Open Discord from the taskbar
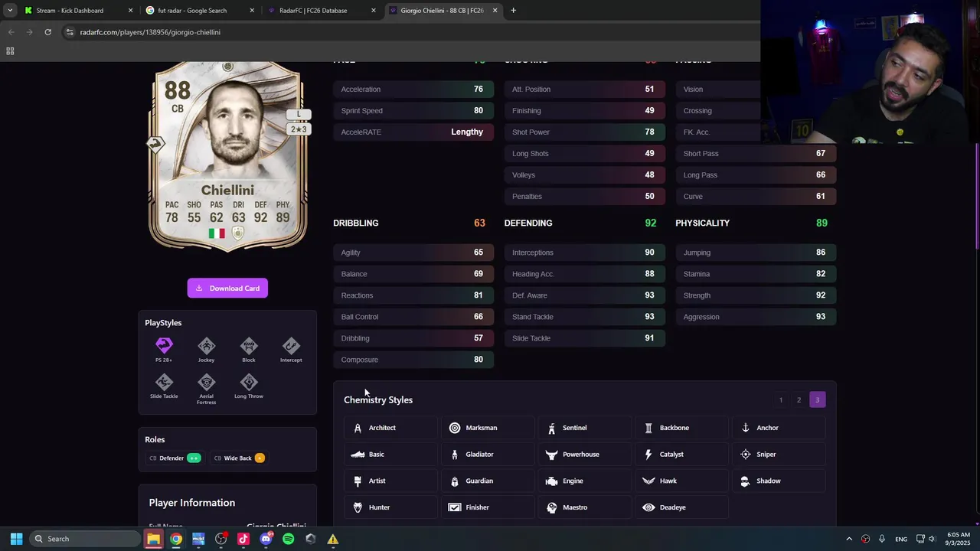Screen dimensions: 980x551 pos(266,539)
